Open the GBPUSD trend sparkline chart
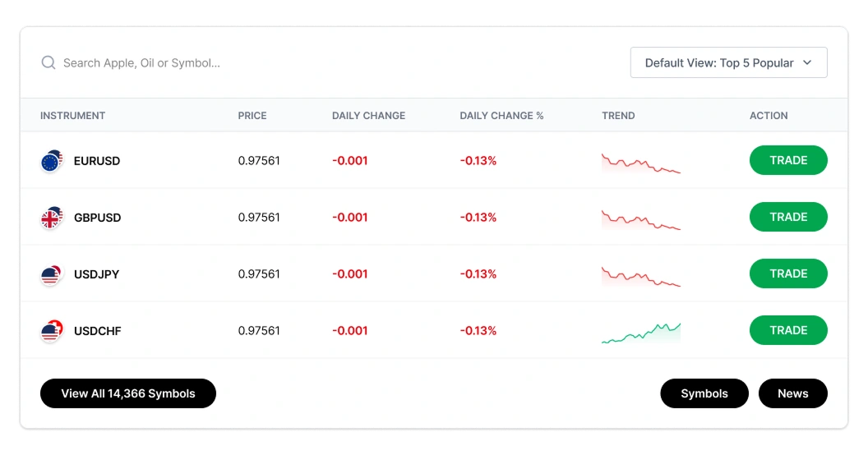868x455 pixels. pyautogui.click(x=641, y=220)
